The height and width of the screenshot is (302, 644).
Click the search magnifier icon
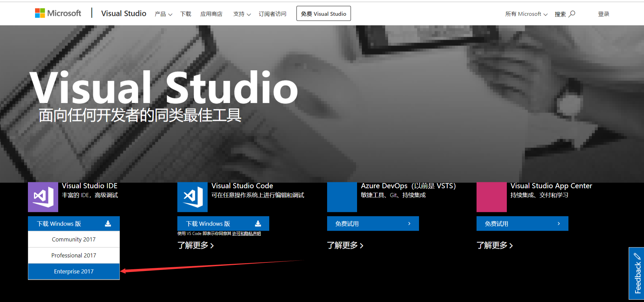[572, 14]
